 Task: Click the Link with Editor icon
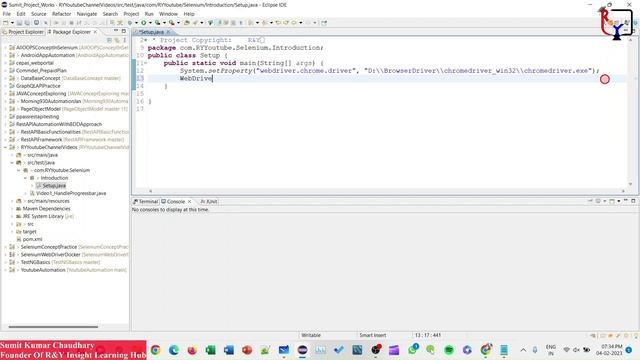tap(117, 40)
